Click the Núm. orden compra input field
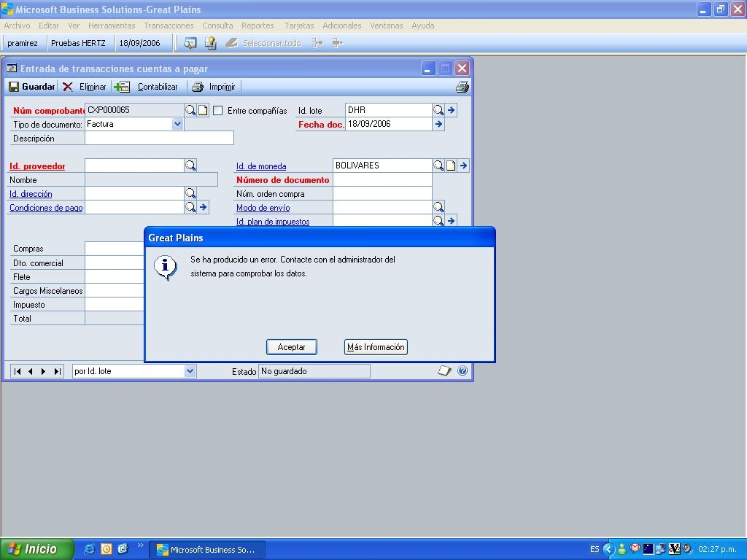The height and width of the screenshot is (560, 747). 382,193
